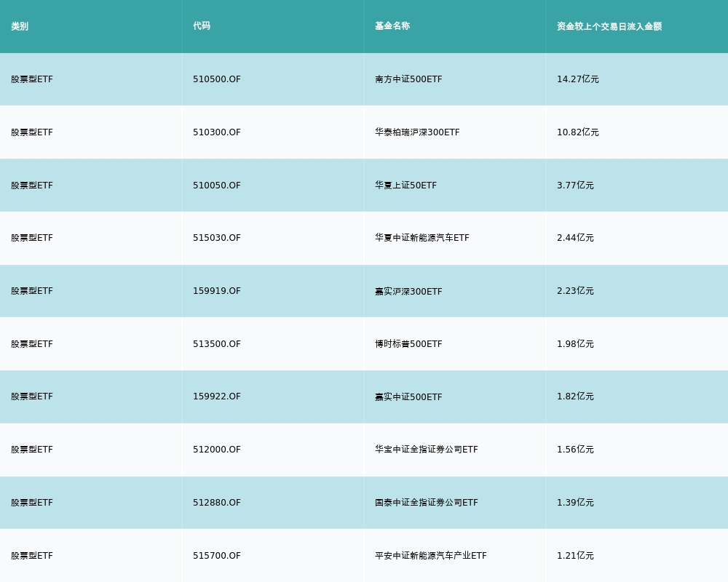728x582 pixels.
Task: Click 股票型ETF in the 510500.OF row
Action: [32, 79]
